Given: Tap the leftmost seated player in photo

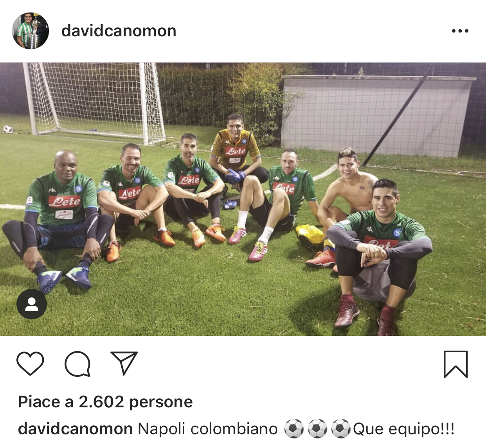Looking at the screenshot, I should (59, 219).
